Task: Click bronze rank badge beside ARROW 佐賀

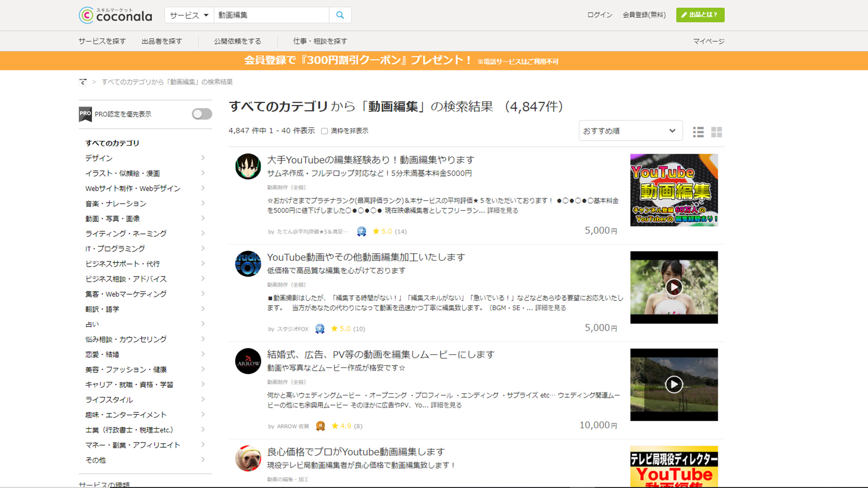Action: tap(321, 426)
